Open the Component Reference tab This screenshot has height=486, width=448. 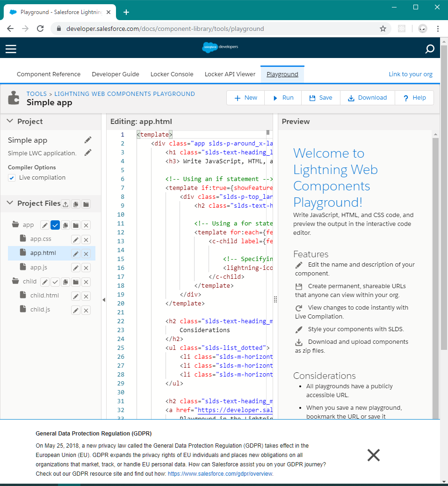[x=49, y=74]
